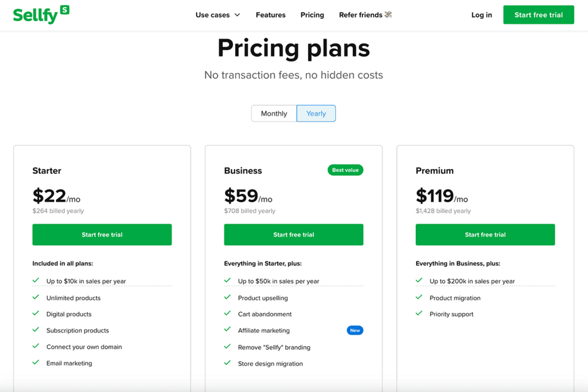Go to the Pricing menu item
Viewport: 588px width, 392px height.
click(312, 15)
